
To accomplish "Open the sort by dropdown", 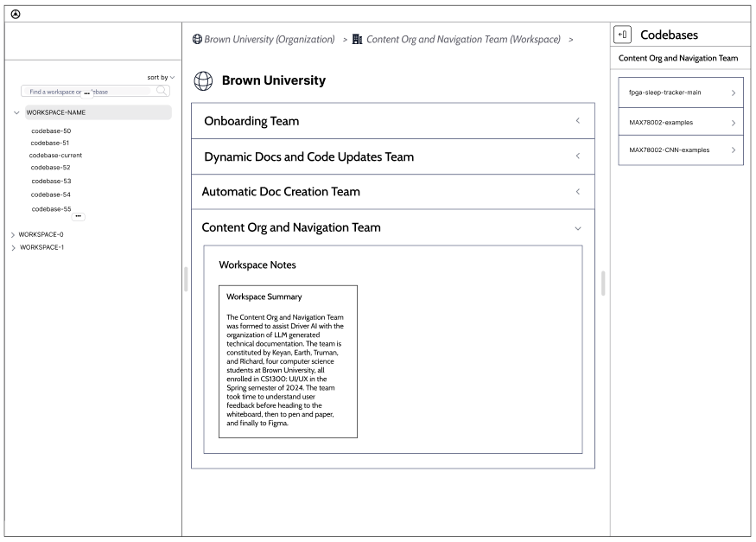I will click(x=161, y=77).
